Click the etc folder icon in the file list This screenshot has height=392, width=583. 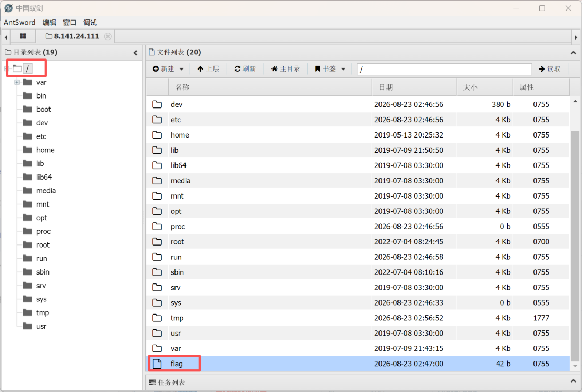point(157,120)
